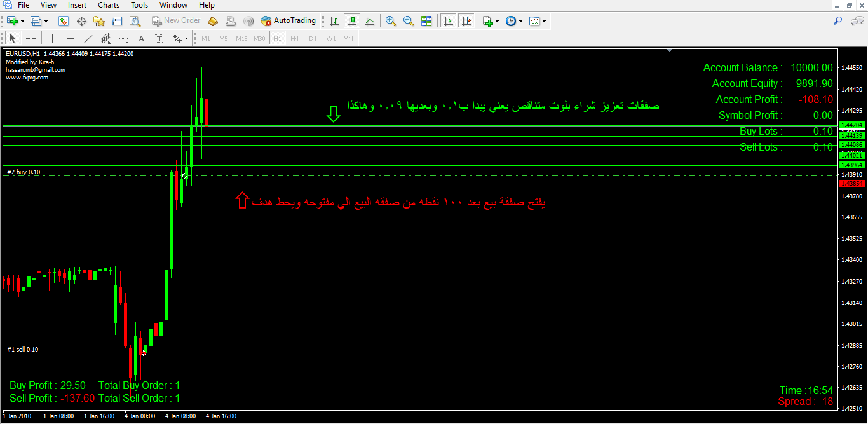The width and height of the screenshot is (868, 424).
Task: Toggle the Chart Shift button
Action: 467,21
